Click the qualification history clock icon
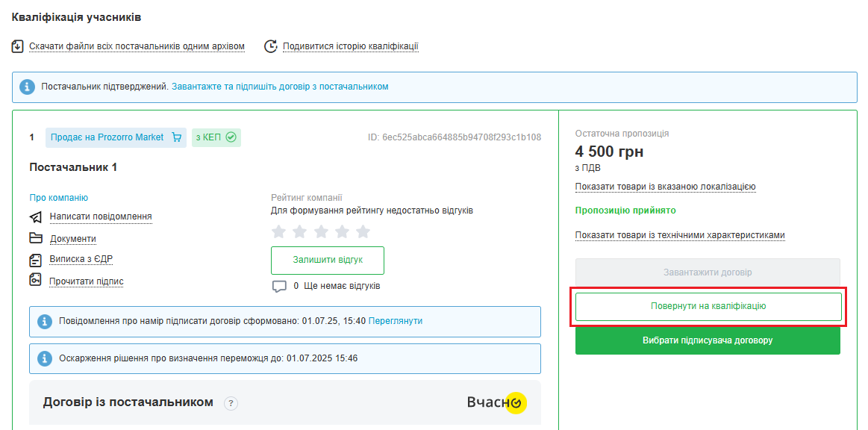This screenshot has width=868, height=430. (x=271, y=46)
